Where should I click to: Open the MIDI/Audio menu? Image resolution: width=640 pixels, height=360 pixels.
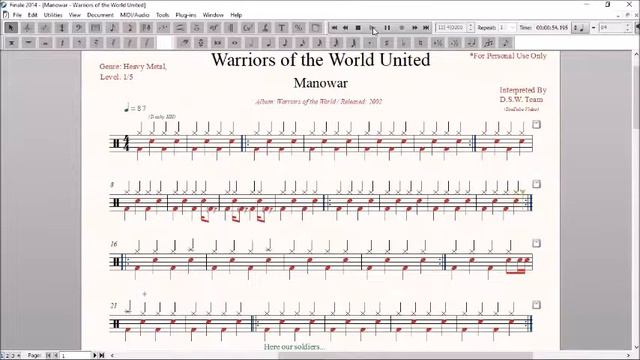point(135,15)
